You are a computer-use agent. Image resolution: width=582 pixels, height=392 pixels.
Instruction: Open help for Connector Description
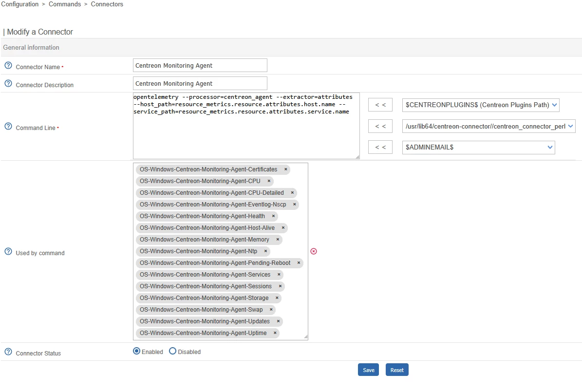pos(8,84)
